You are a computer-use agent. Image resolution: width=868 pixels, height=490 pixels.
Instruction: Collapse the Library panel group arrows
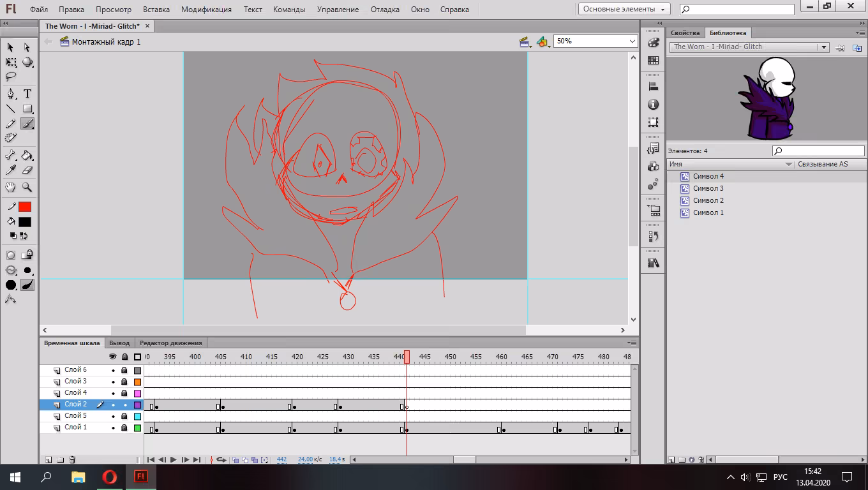(862, 23)
